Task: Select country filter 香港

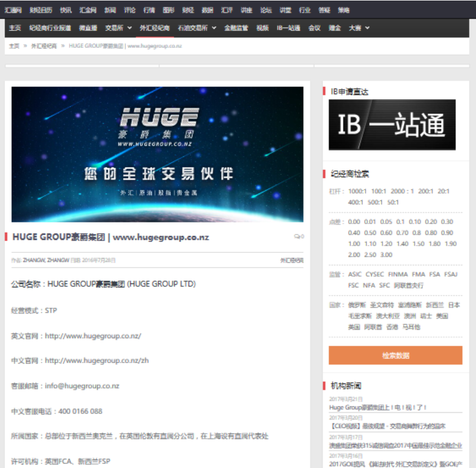Action: click(392, 327)
